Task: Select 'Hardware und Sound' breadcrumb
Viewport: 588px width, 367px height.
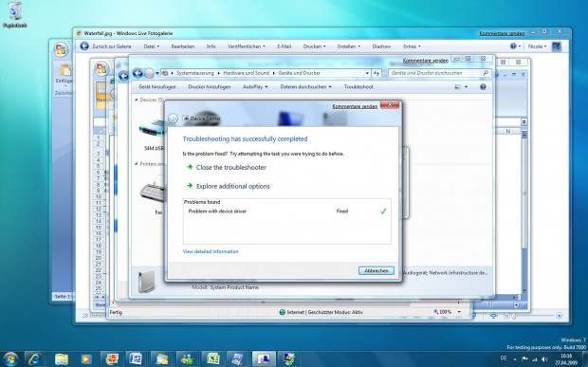Action: coord(246,73)
